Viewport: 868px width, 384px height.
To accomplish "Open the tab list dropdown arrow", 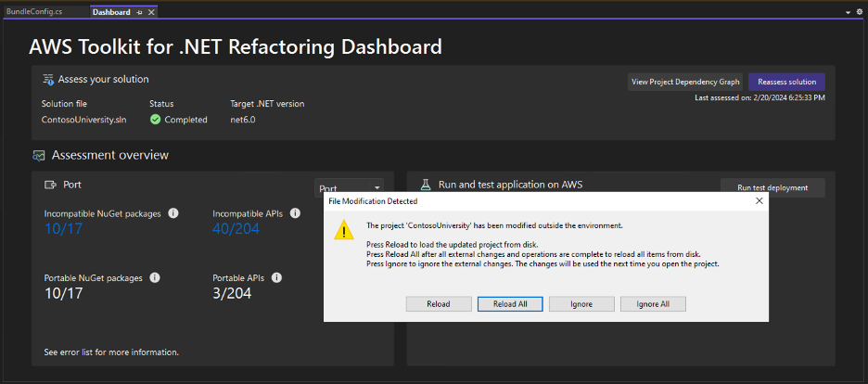I will (x=849, y=12).
